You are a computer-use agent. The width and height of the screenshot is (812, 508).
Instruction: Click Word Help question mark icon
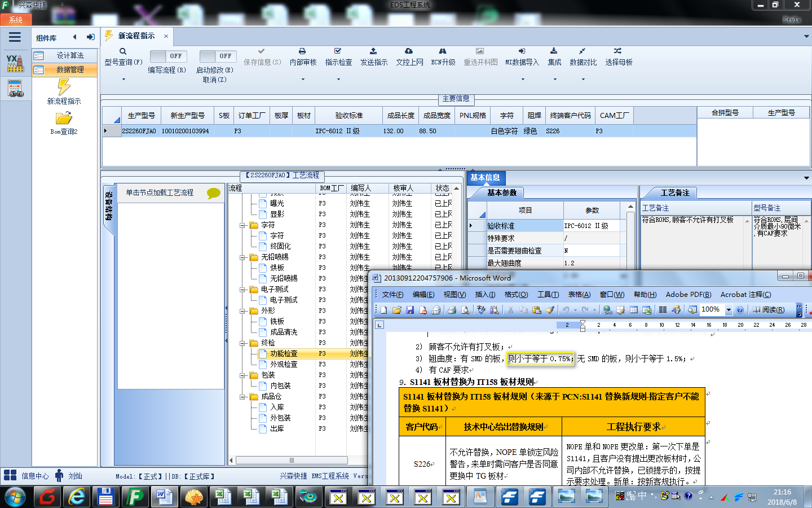[x=740, y=310]
